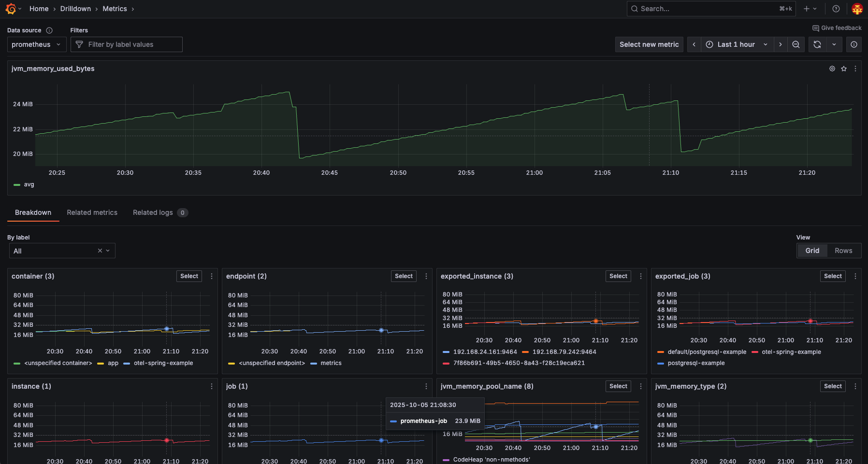Open the Last 1 hour time range dropdown
868x464 pixels.
click(x=736, y=44)
